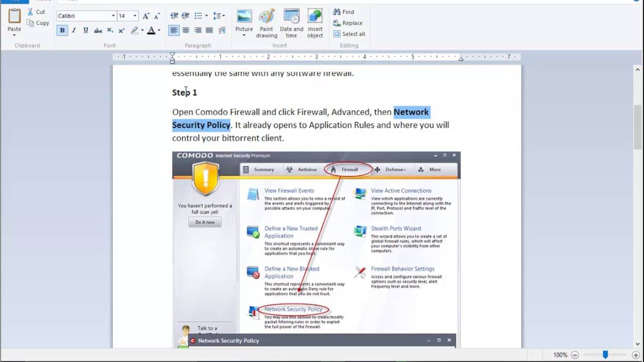The width and height of the screenshot is (644, 362).
Task: Click the "100%" zoom level text
Action: tap(560, 355)
